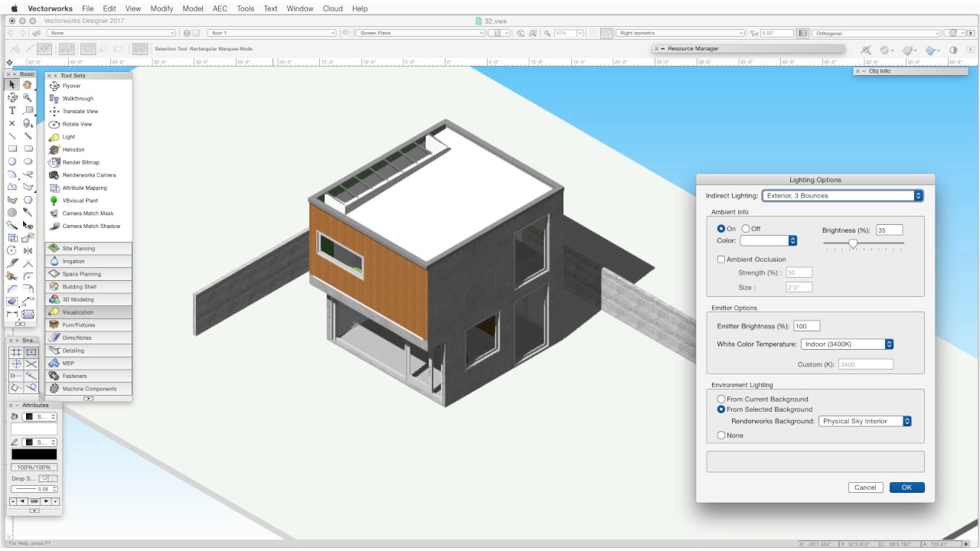Select the Render Bitmap tool
Viewport: 980px width, 551px height.
point(88,162)
